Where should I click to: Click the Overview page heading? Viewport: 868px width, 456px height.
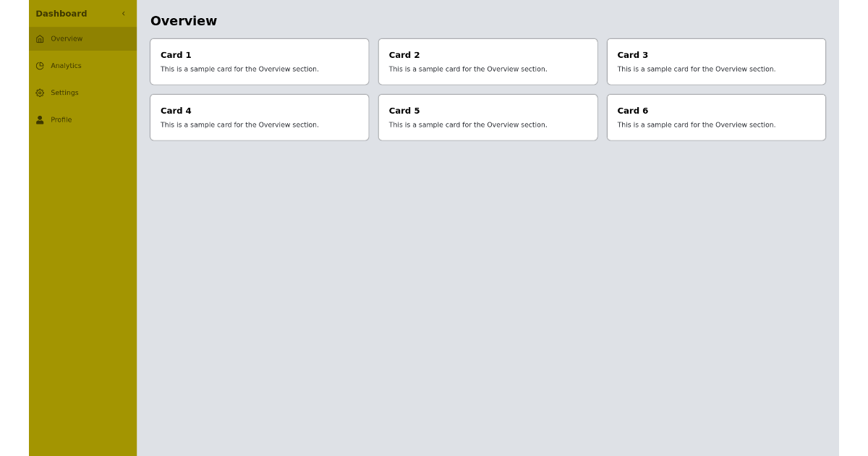(183, 21)
